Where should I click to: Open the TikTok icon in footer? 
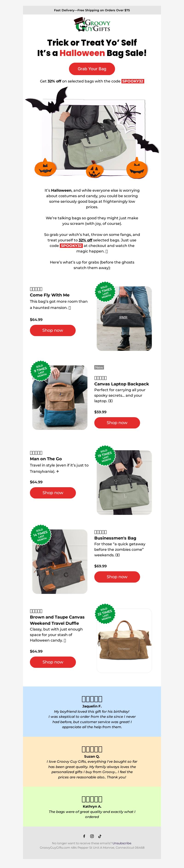[x=100, y=836]
